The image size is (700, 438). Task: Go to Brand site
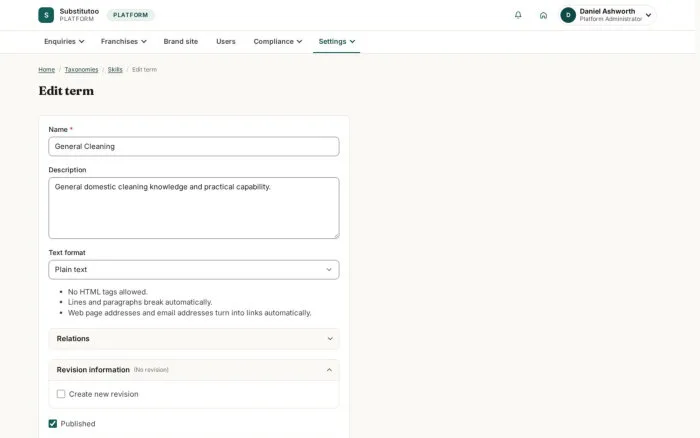180,42
